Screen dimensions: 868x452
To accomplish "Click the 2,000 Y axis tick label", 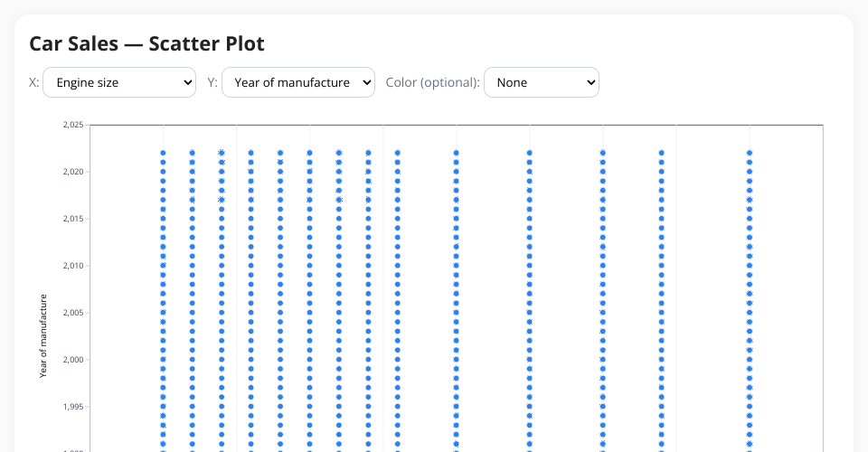I will (73, 360).
